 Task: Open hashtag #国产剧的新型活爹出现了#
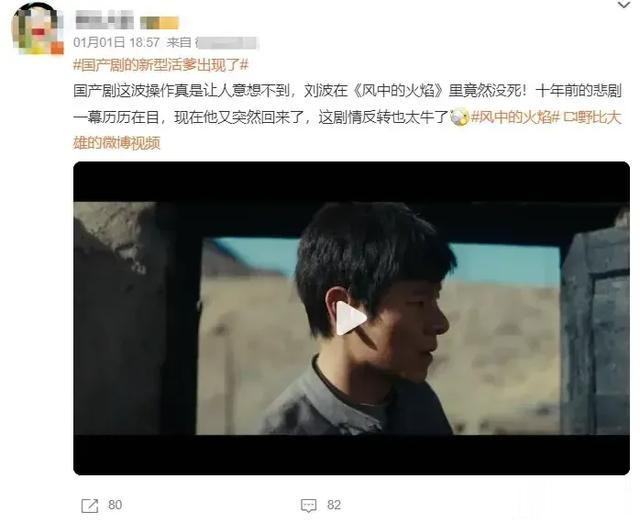point(160,65)
